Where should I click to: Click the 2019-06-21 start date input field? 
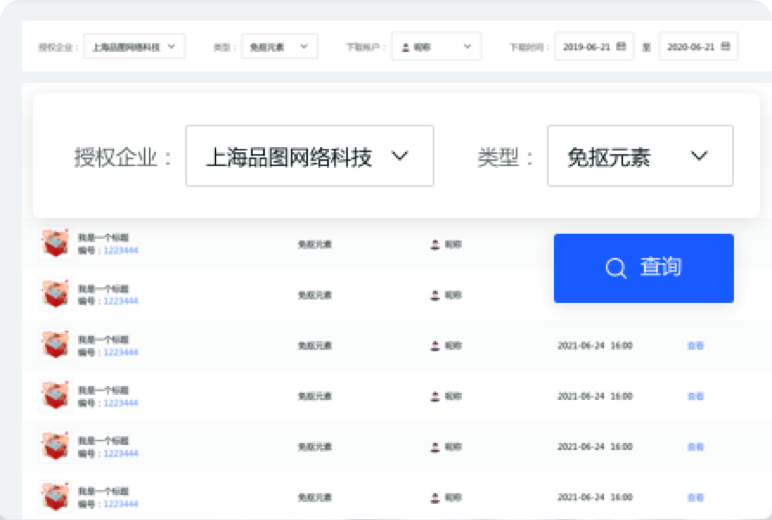pyautogui.click(x=594, y=46)
